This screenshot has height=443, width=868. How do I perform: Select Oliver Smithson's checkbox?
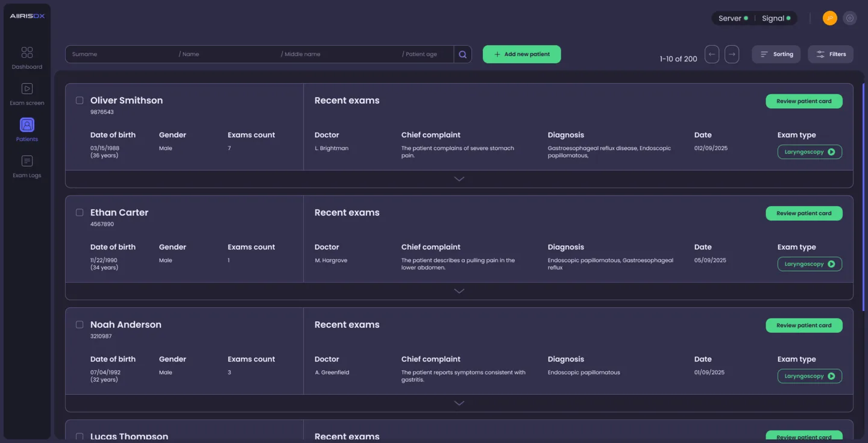(80, 100)
